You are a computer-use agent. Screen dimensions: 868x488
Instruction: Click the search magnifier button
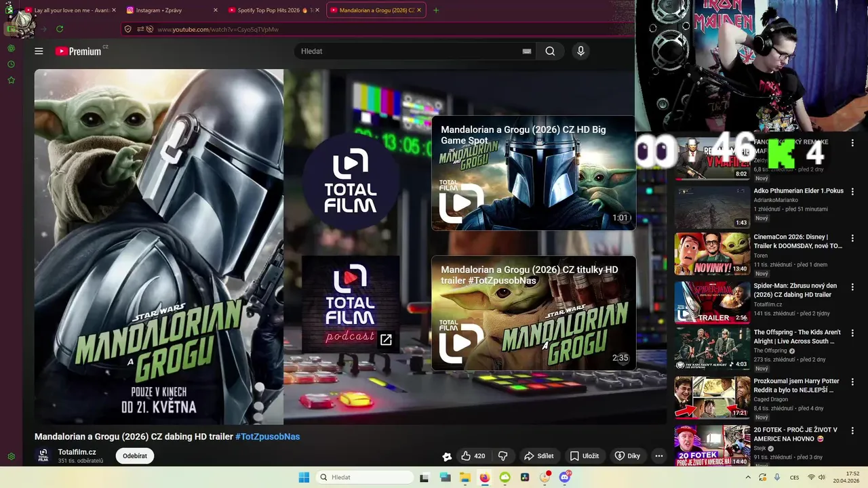[550, 51]
